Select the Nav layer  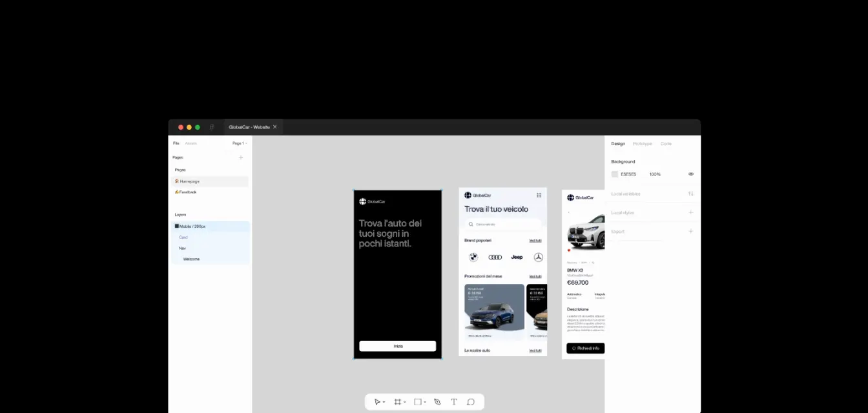211,248
